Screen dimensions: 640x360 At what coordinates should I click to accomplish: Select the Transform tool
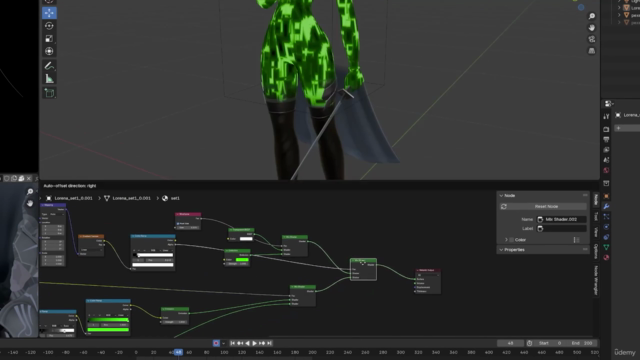coord(49,51)
